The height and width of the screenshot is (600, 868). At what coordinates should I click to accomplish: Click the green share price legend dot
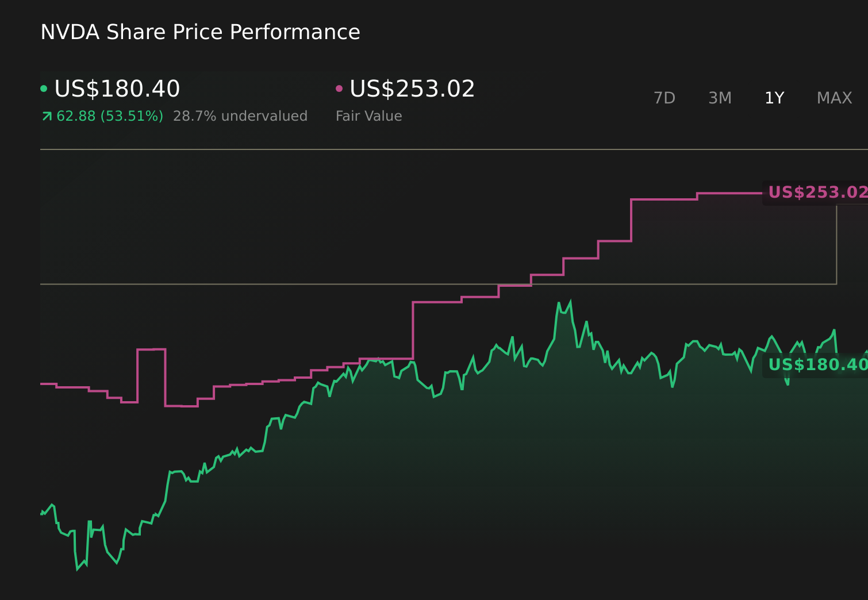click(44, 88)
